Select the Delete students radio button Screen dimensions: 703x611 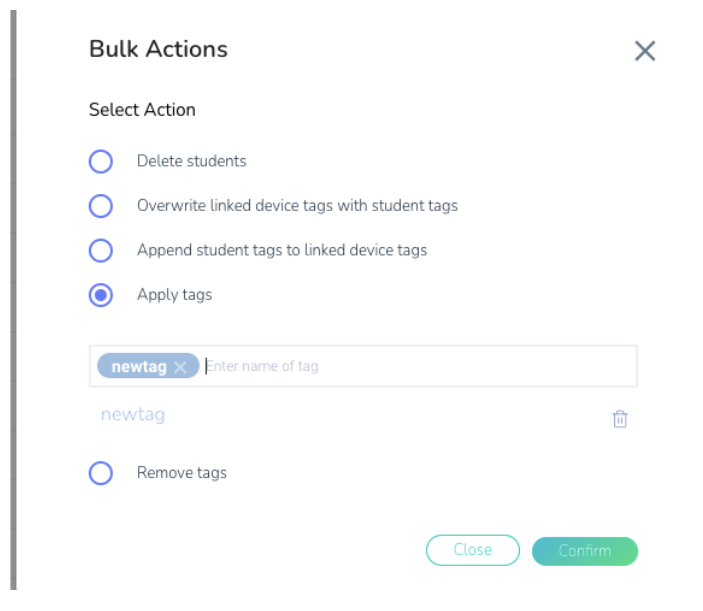tap(100, 161)
